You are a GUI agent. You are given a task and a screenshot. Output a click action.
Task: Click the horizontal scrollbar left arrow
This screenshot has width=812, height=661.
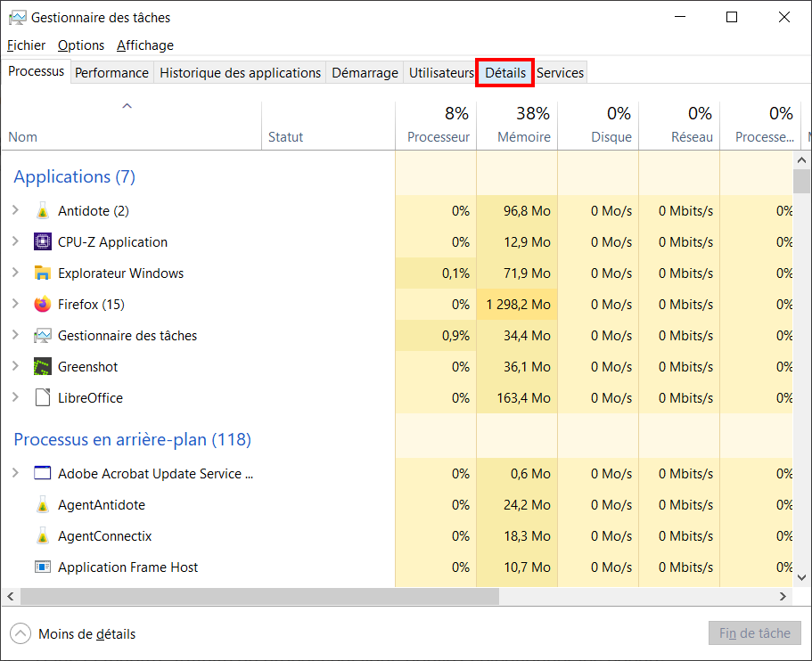click(x=11, y=596)
